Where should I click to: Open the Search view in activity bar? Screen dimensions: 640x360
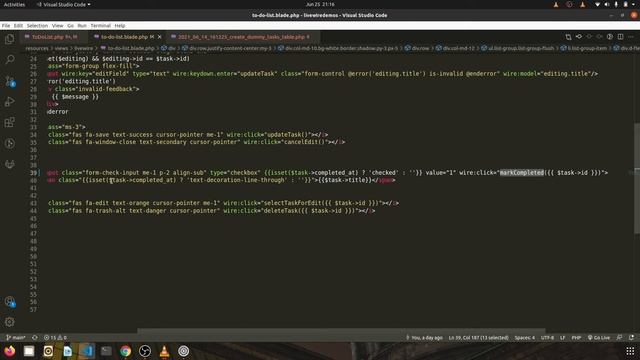tap(9, 60)
